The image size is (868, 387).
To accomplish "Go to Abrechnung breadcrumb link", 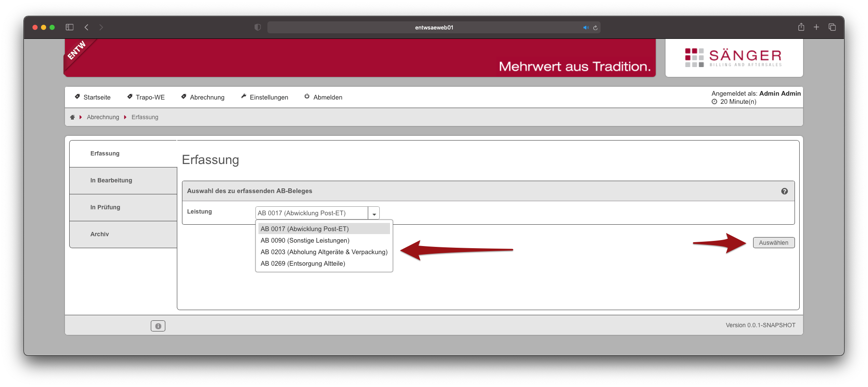I will [x=103, y=117].
